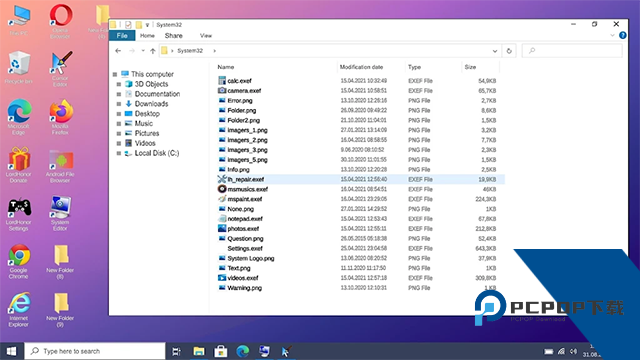
Task: Select the mspaint.exef file
Action: coord(244,199)
